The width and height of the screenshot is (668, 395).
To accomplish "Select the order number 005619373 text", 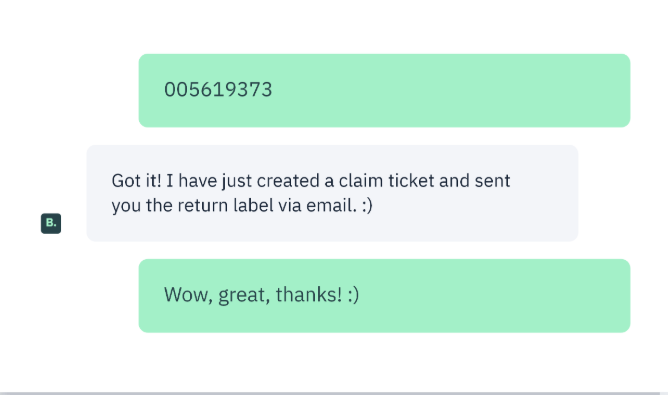I will coord(218,90).
